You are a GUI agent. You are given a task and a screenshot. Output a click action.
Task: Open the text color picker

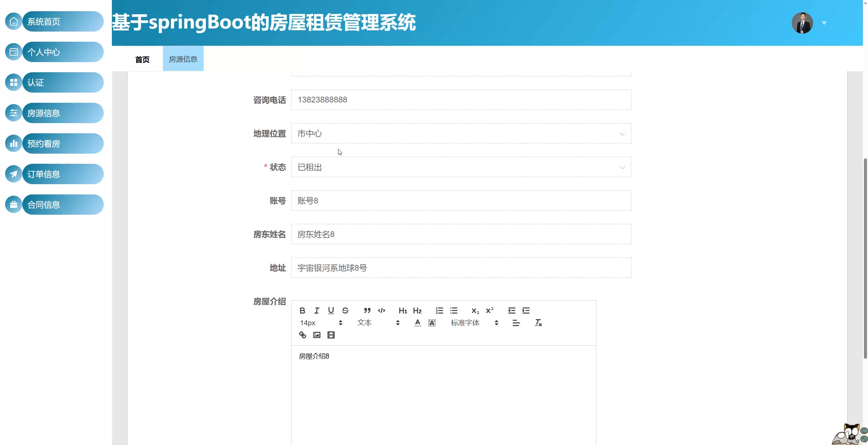click(x=418, y=323)
